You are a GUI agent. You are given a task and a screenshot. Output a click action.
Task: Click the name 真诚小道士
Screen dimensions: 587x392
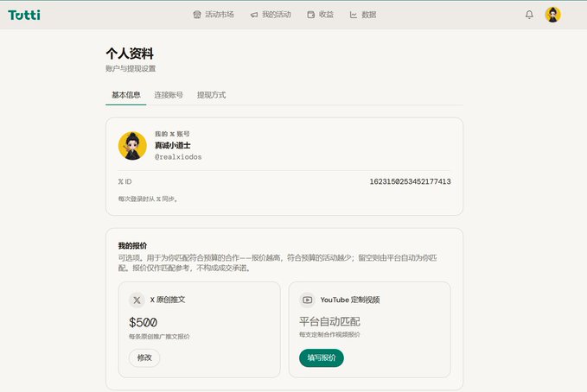(x=173, y=145)
